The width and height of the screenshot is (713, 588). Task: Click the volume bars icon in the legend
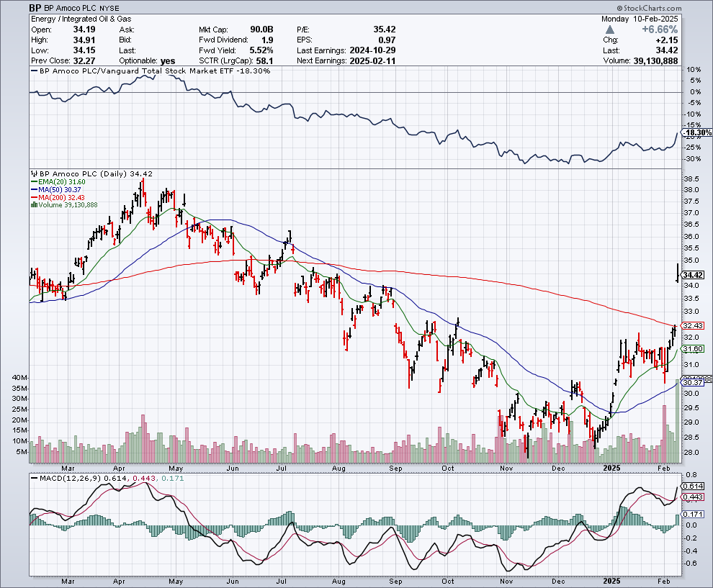pyautogui.click(x=34, y=205)
